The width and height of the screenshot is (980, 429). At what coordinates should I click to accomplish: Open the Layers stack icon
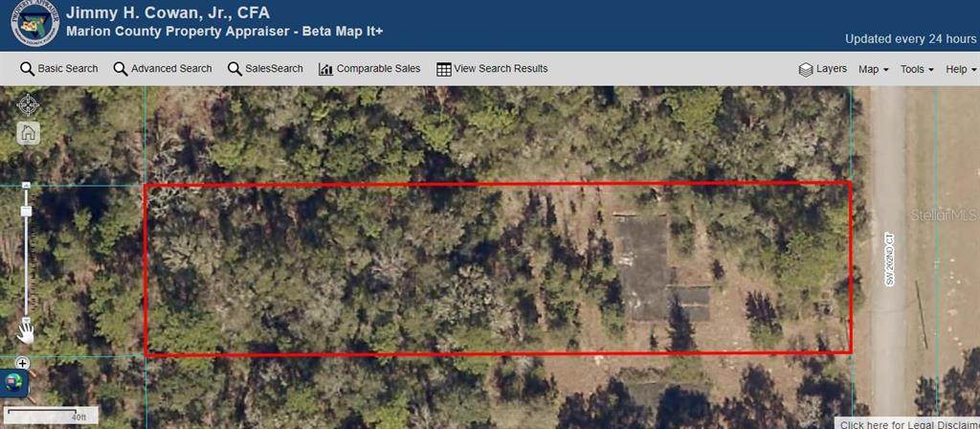(x=822, y=69)
